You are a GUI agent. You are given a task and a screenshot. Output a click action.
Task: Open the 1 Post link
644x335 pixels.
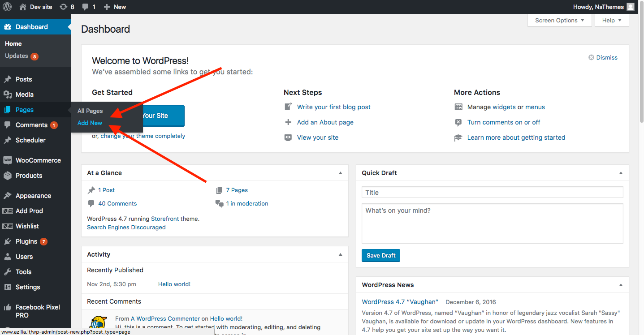106,190
